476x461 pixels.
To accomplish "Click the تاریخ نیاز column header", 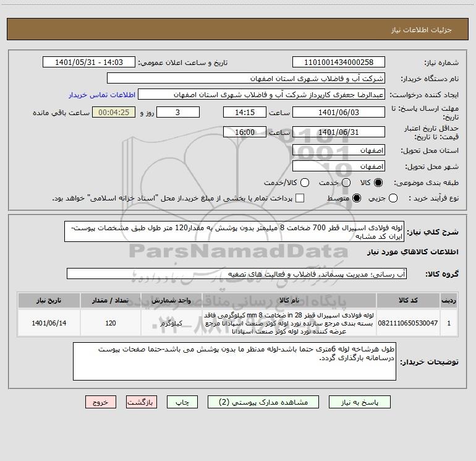I will [x=49, y=300].
